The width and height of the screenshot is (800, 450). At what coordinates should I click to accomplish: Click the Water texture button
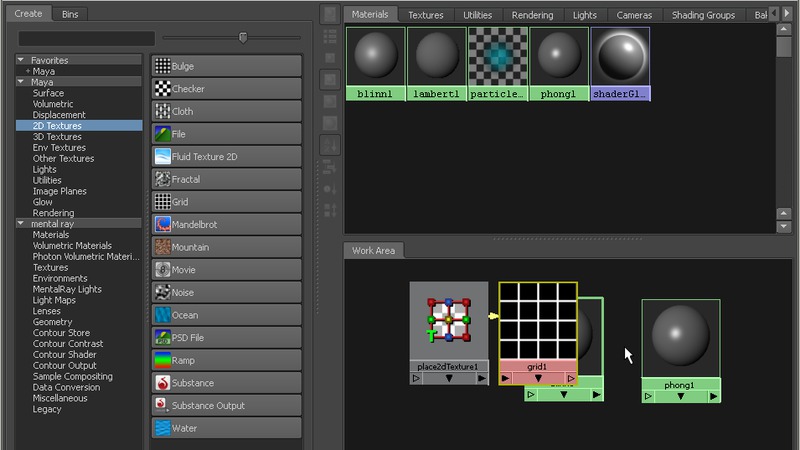point(226,428)
